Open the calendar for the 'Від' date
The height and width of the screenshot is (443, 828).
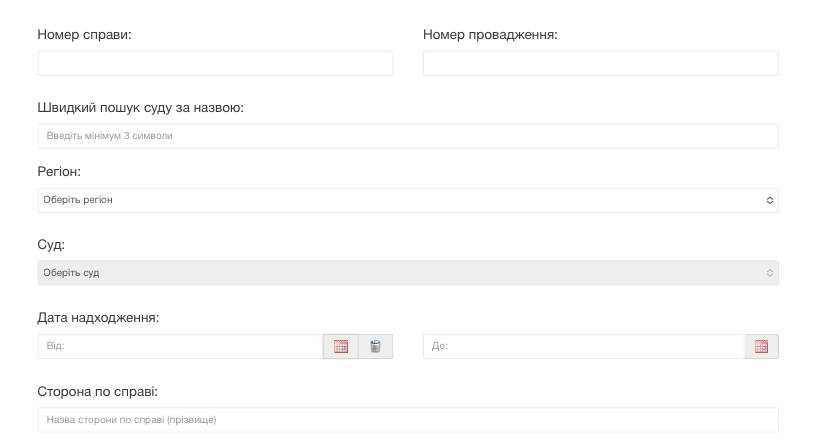tap(341, 347)
